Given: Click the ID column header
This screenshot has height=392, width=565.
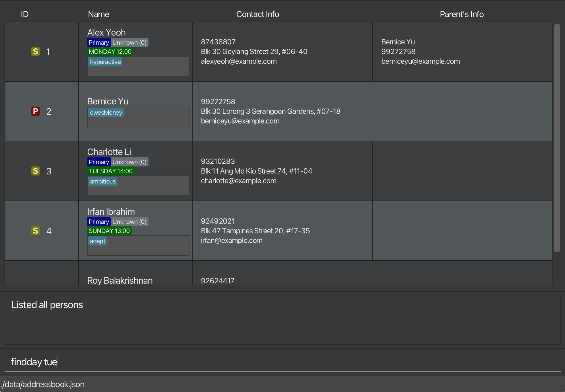Looking at the screenshot, I should [x=25, y=14].
